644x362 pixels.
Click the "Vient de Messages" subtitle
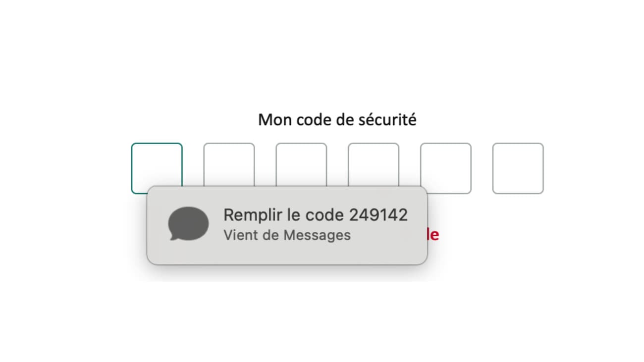287,235
